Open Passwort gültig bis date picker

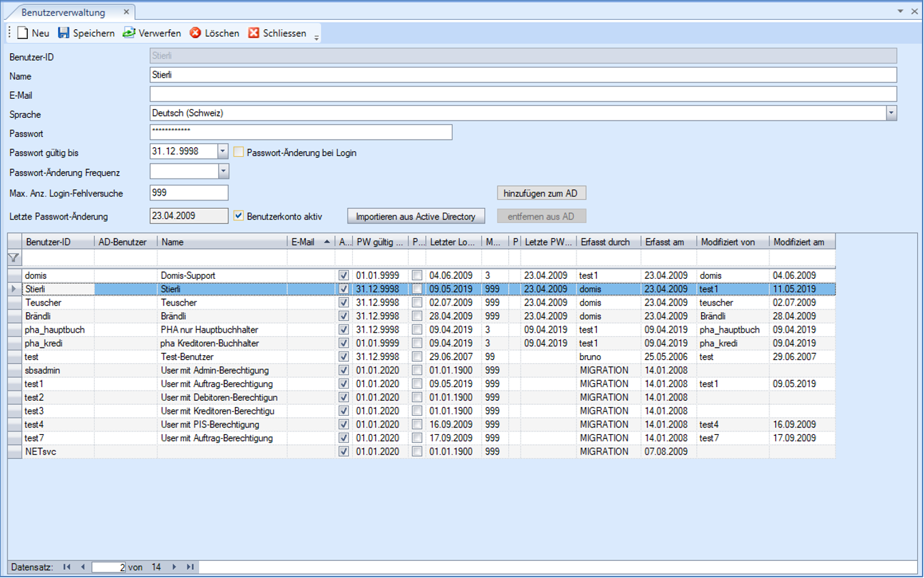(x=223, y=151)
